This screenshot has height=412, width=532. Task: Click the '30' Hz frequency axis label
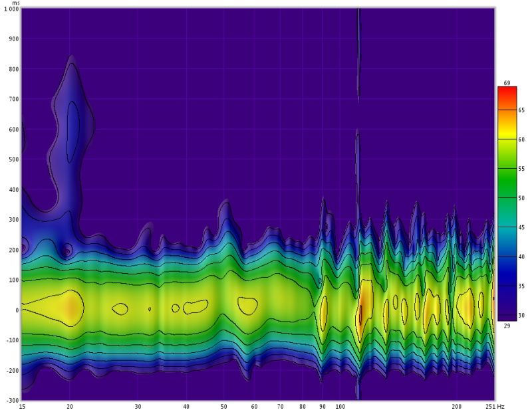(138, 407)
